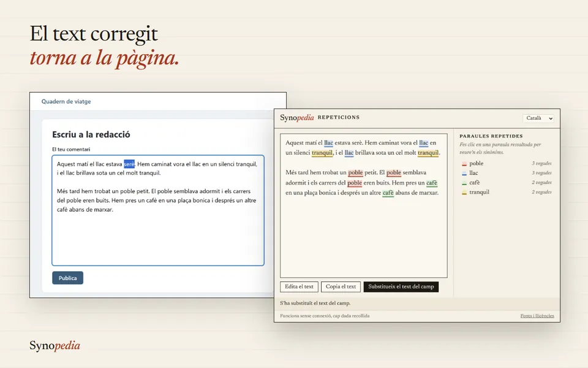Click the 2 vegades count for tranquil
588x368 pixels.
tap(541, 192)
